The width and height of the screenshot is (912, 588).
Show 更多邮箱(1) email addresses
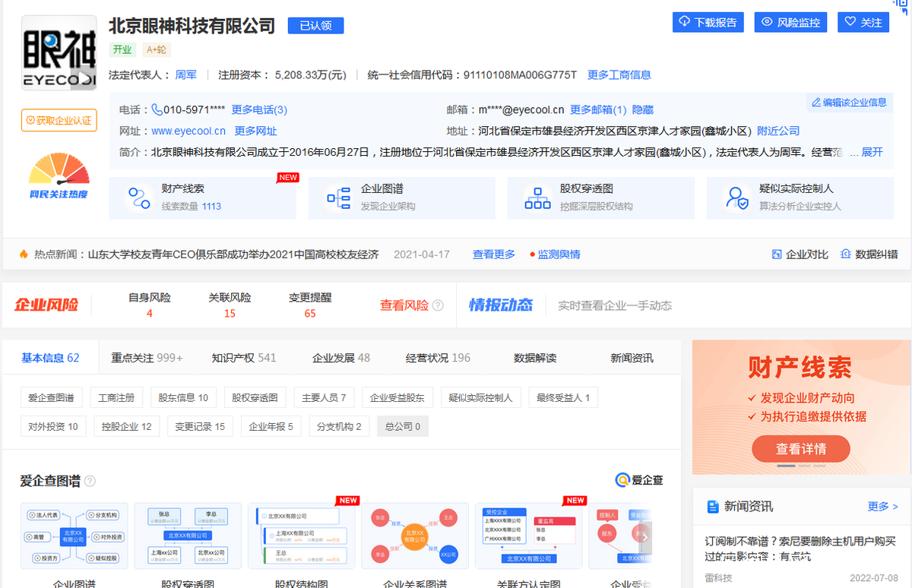pyautogui.click(x=598, y=109)
